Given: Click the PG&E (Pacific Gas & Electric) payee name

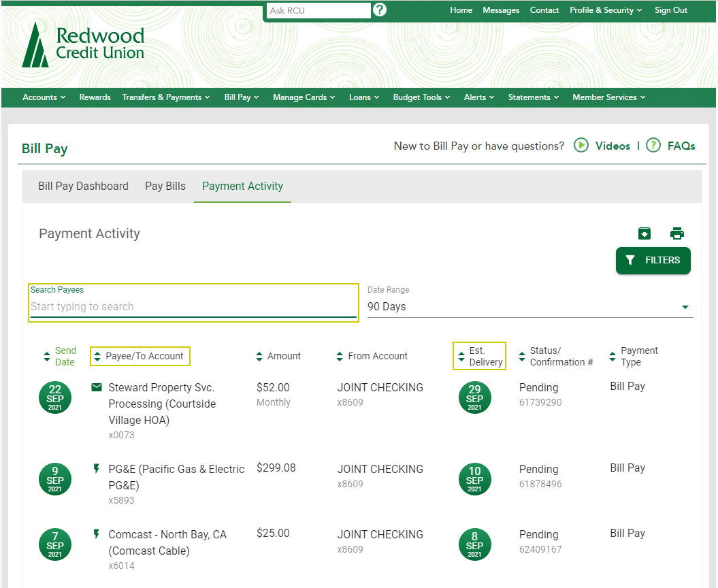Looking at the screenshot, I should (x=176, y=476).
